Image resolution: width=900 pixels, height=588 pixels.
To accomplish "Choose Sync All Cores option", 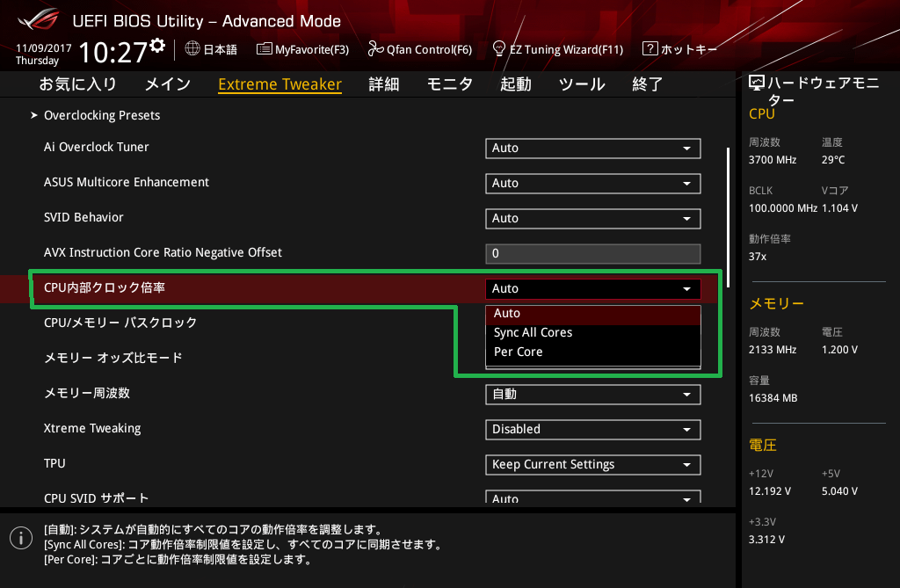I will [593, 332].
